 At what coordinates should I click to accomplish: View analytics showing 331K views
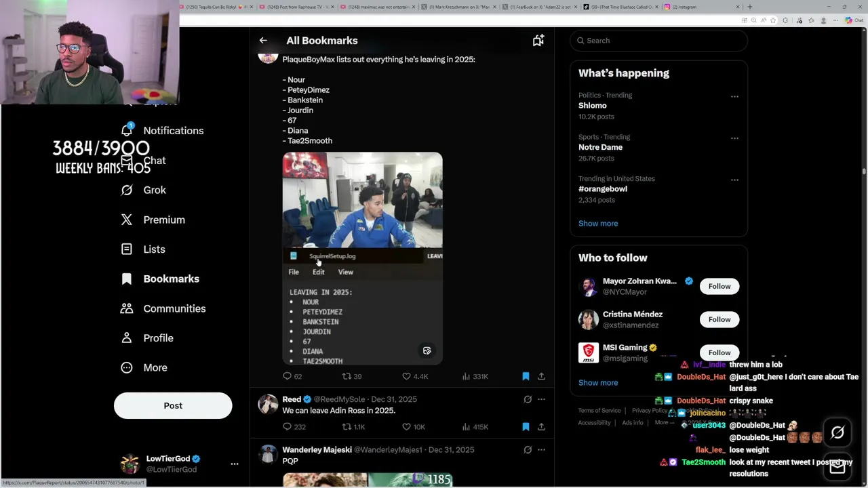(475, 376)
